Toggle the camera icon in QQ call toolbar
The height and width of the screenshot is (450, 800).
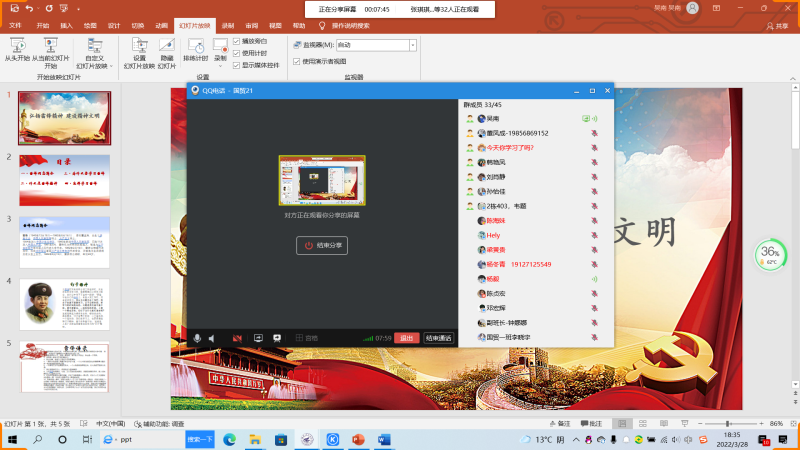(238, 338)
